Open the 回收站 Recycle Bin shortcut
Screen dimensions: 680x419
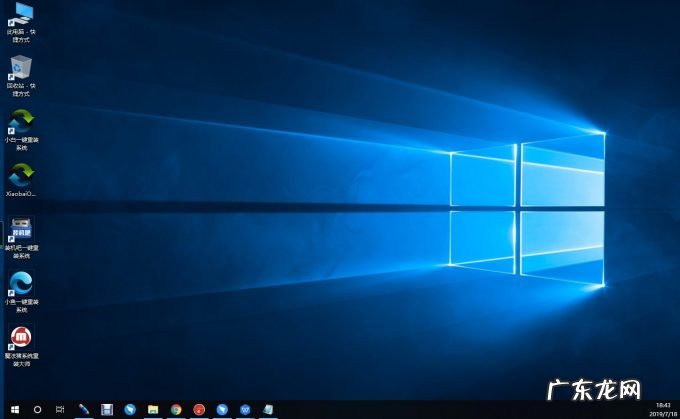21,76
